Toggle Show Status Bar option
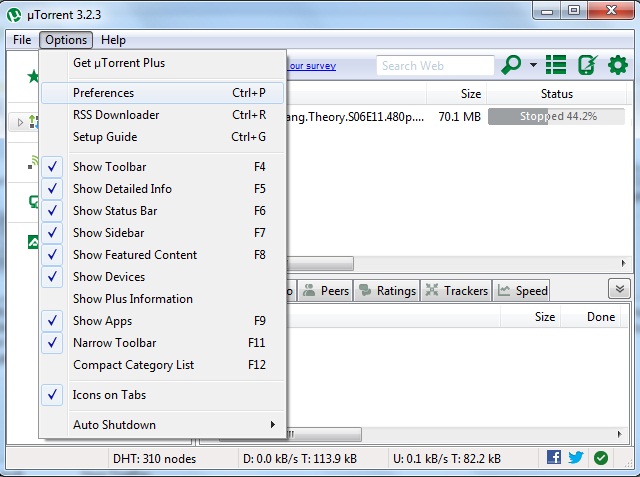This screenshot has width=640, height=477. [x=162, y=211]
